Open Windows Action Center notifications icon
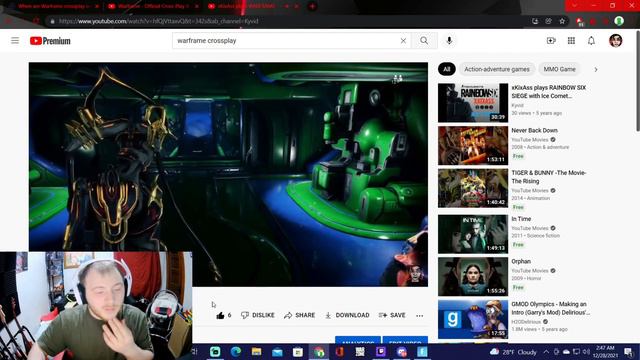Viewport: 640px width, 360px height. 628,352
